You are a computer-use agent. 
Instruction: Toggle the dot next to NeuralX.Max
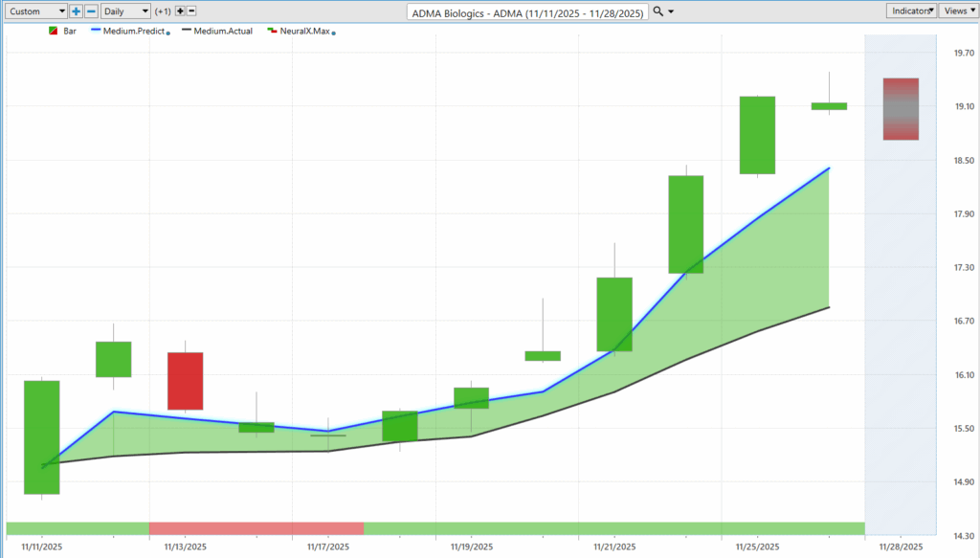pos(333,33)
